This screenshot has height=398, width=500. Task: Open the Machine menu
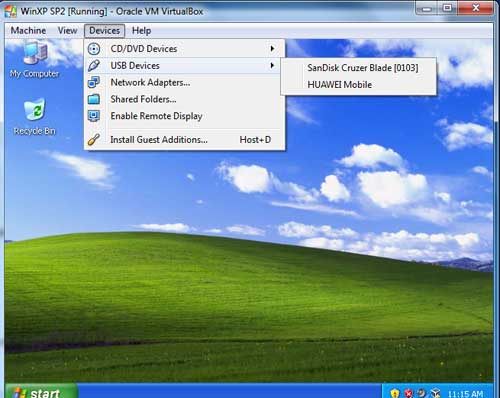[28, 31]
